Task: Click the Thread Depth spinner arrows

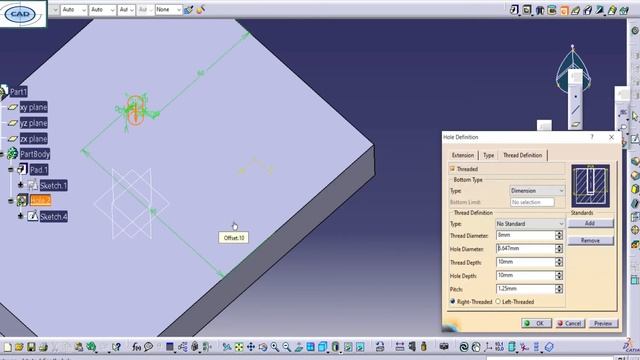Action: coord(559,262)
